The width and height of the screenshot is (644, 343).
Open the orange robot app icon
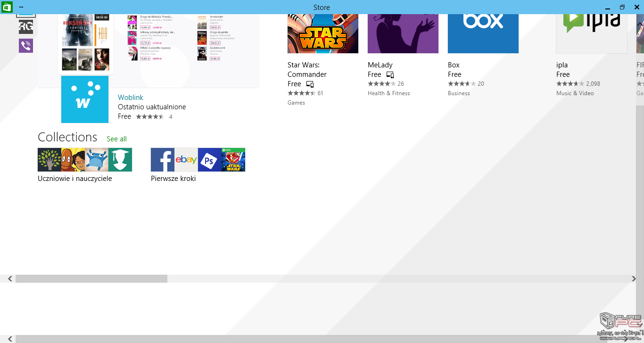point(67,160)
